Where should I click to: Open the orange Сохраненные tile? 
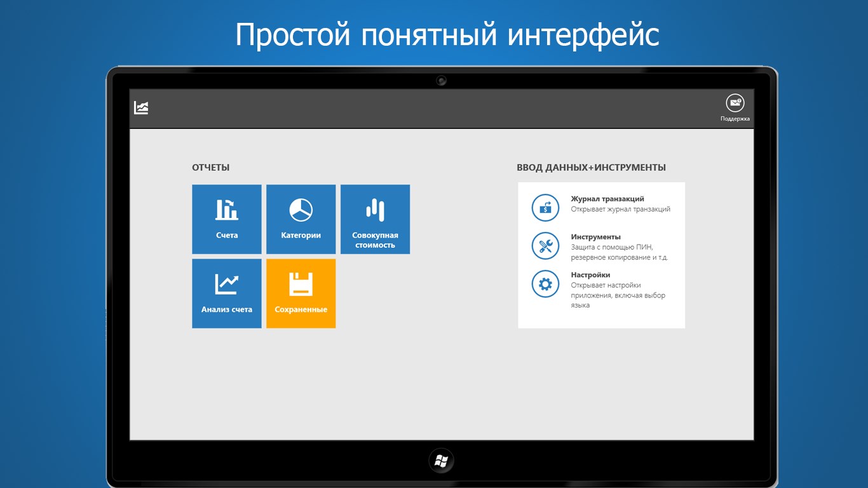click(301, 293)
